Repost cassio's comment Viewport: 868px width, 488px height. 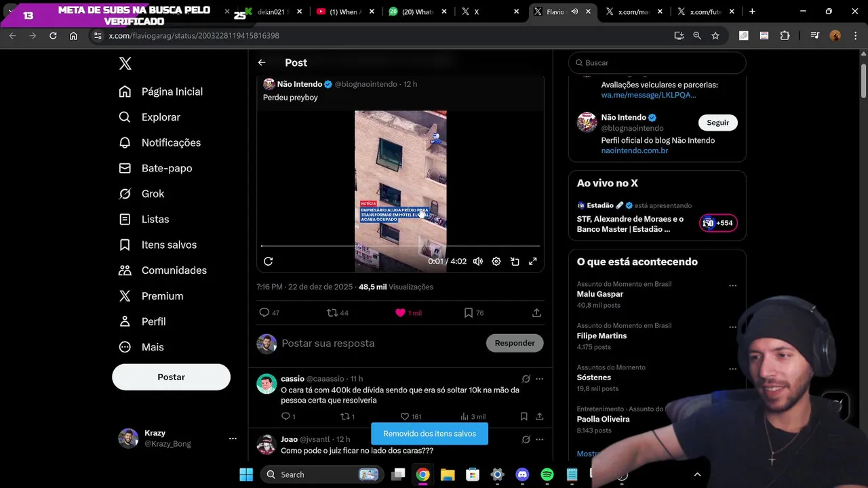click(x=347, y=416)
